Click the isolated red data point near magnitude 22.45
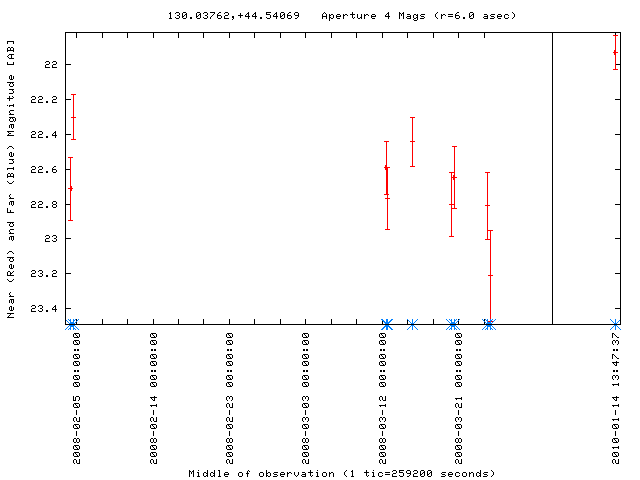Screen dimensions: 640x480 click(x=412, y=142)
